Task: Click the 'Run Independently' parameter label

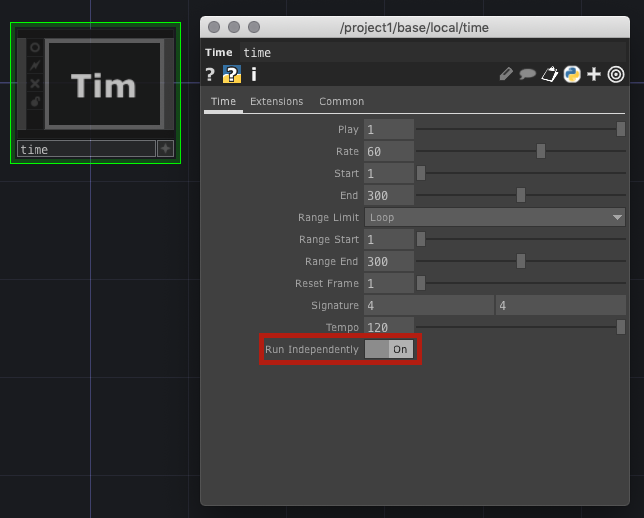Action: pos(312,349)
